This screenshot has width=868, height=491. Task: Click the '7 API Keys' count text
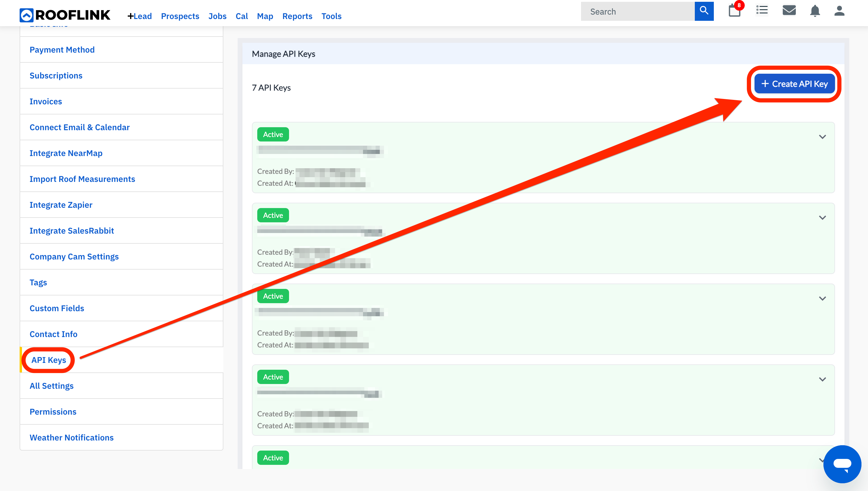[x=271, y=88]
